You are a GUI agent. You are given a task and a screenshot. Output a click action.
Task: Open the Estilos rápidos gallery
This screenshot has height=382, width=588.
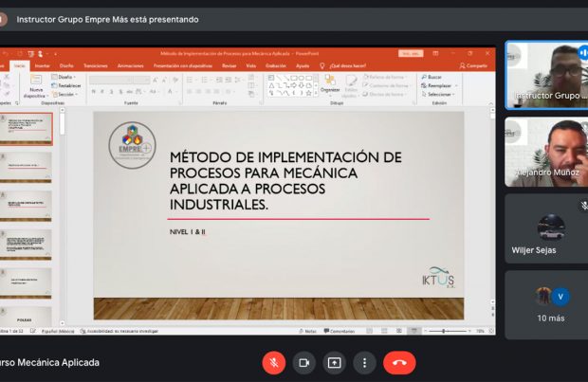pyautogui.click(x=351, y=86)
